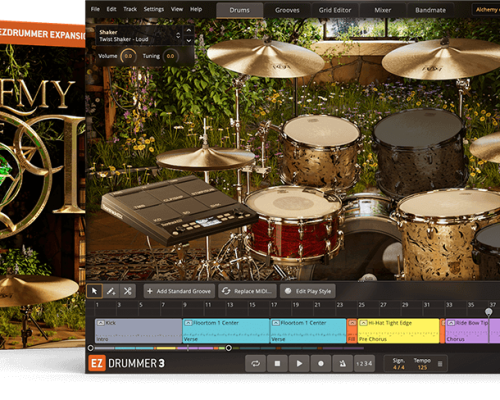Expand arrow box on Verse block at bar 17
Image resolution: width=500 pixels, height=400 pixels.
[276, 323]
